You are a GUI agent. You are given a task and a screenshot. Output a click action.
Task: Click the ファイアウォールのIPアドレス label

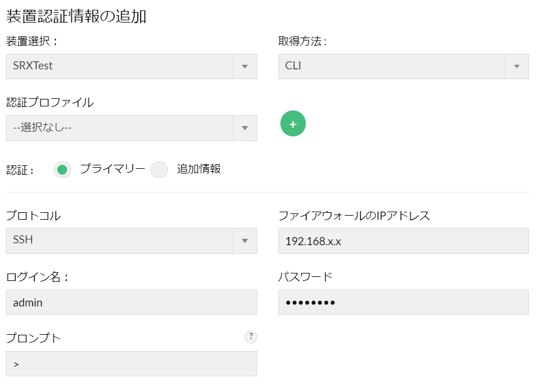point(354,216)
